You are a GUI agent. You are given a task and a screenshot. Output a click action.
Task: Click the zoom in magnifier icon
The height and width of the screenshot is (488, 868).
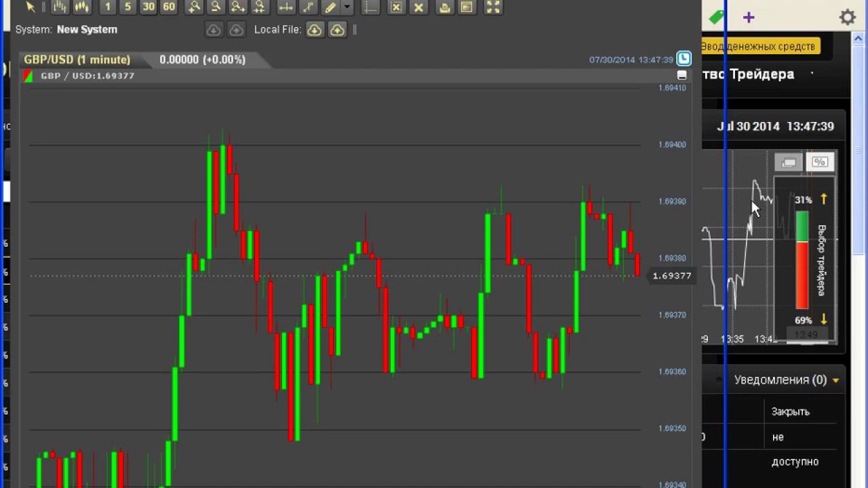(194, 7)
